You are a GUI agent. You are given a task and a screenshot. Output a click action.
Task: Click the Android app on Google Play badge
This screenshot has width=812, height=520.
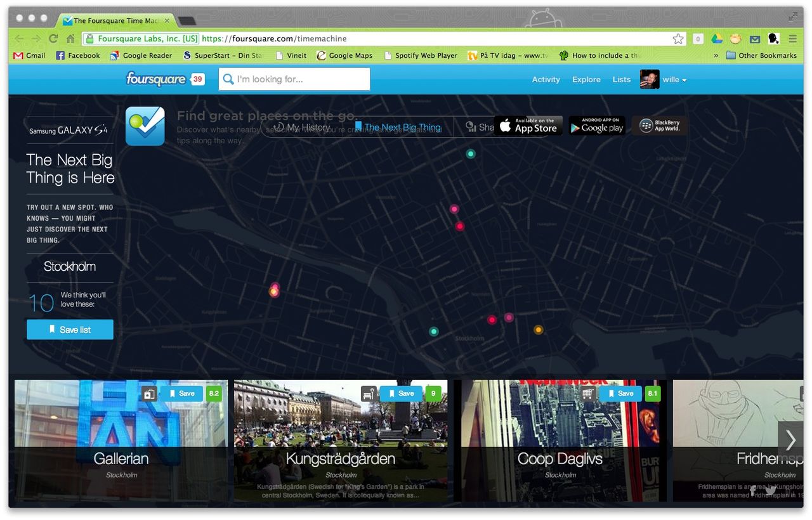coord(596,126)
